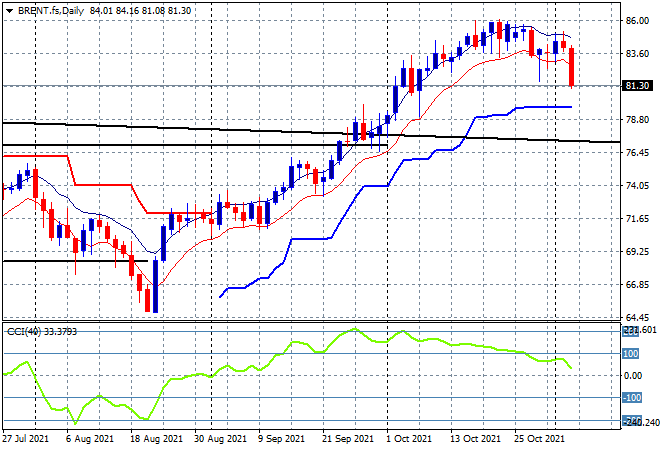This screenshot has height=450, width=660.
Task: Select the CCI 0.00 level label
Action: pyautogui.click(x=633, y=375)
